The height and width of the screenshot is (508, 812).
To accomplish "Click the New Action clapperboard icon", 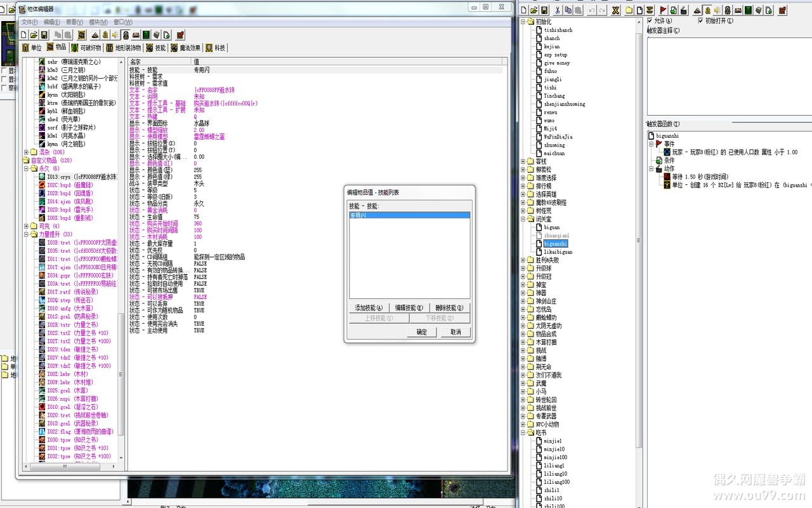I will coord(683,10).
